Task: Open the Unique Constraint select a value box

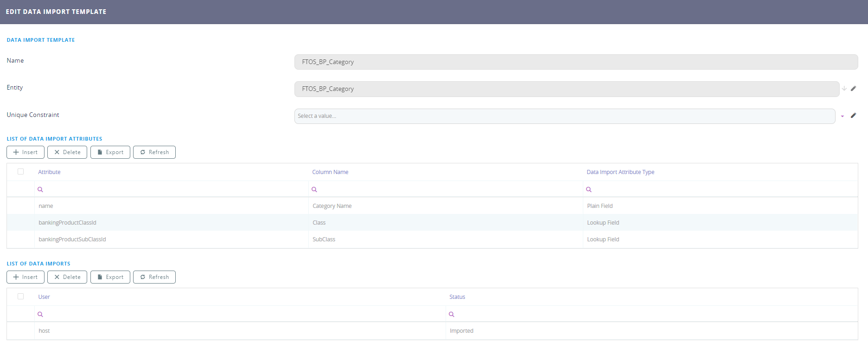Action: tap(564, 116)
